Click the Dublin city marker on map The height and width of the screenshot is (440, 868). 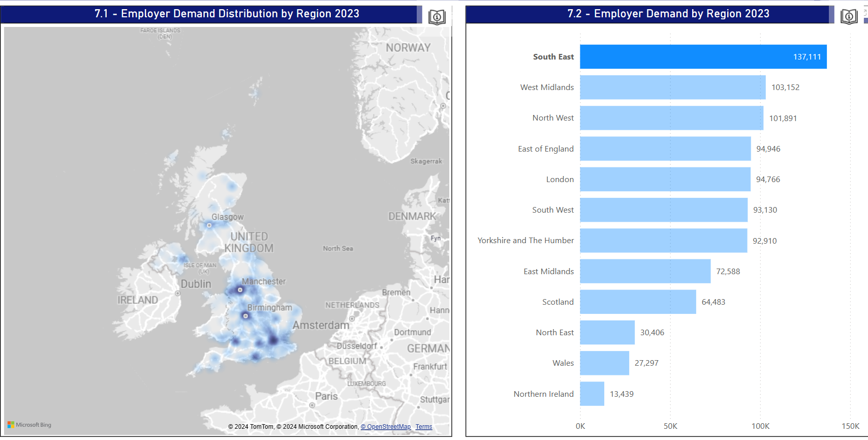tap(177, 294)
